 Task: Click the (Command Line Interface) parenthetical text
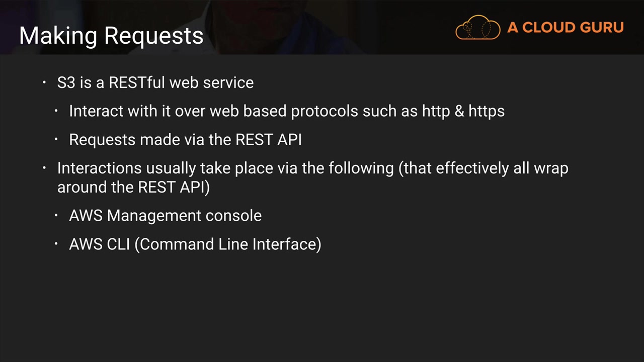click(227, 244)
